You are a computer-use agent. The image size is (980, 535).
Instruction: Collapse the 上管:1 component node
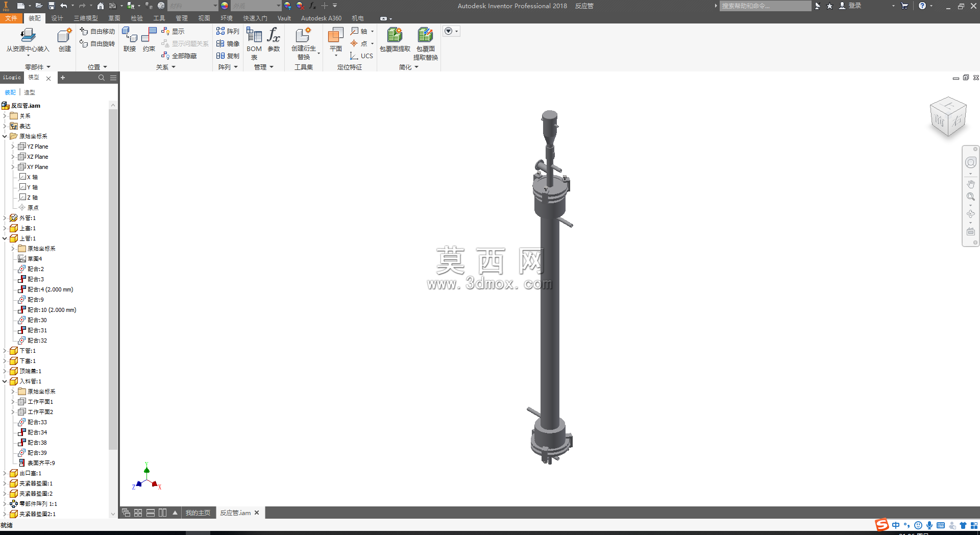pyautogui.click(x=5, y=238)
